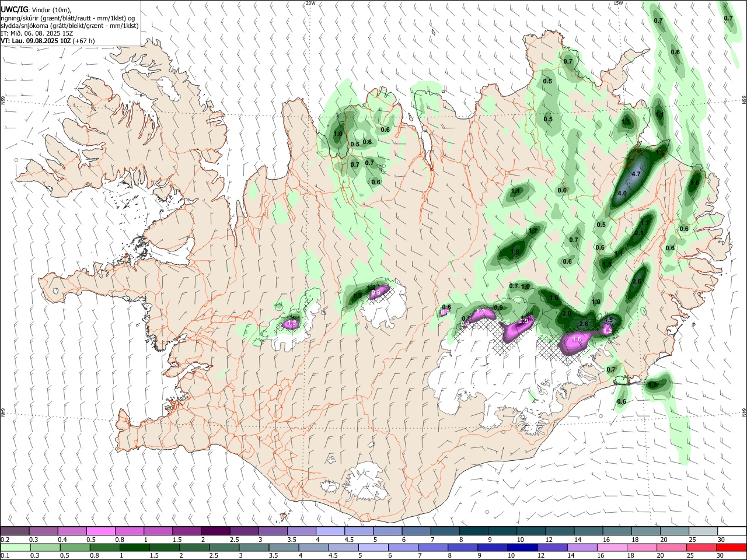Pick the greyish-purple 0.2 swatch in the upper scale
Screen dimensions: 747x560
click(15, 531)
